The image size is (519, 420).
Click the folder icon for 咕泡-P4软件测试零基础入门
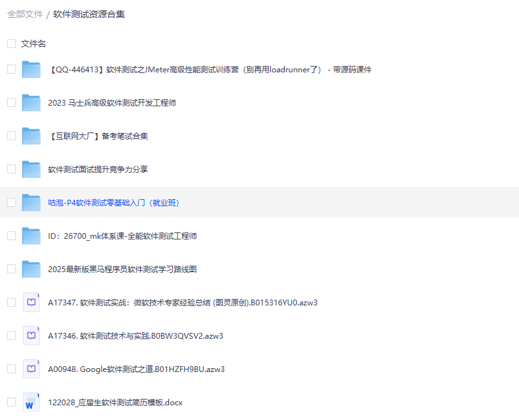(31, 202)
